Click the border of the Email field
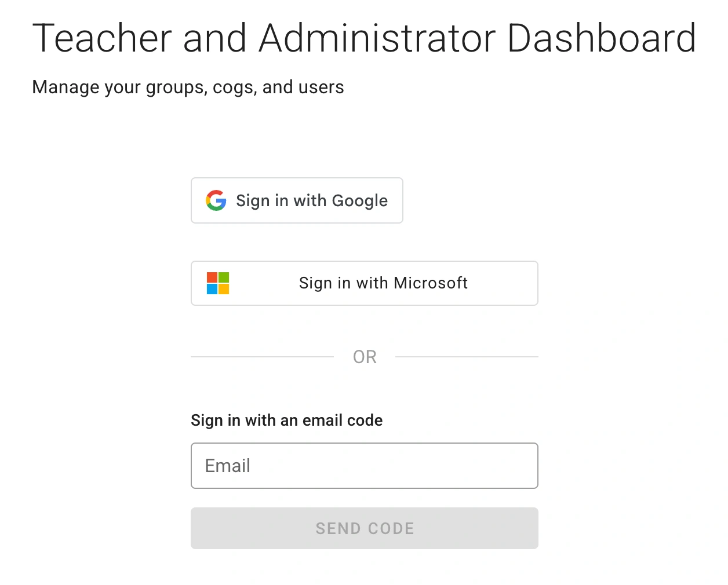728x585 pixels. (364, 444)
